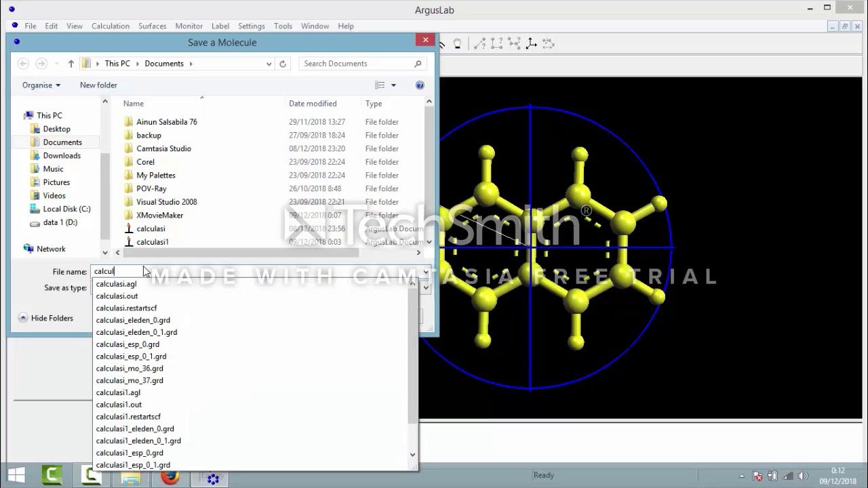This screenshot has height=488, width=868.
Task: Click chevron after Documents in breadcrumb
Action: click(191, 64)
